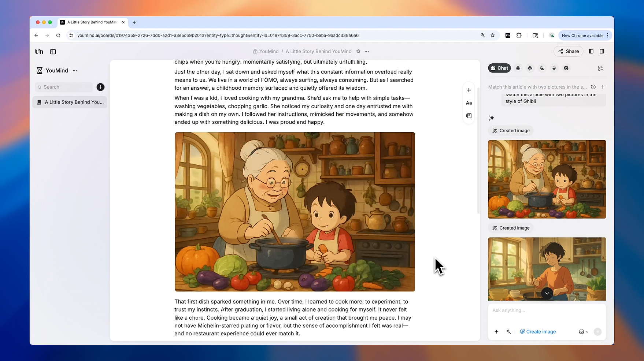Open a new browser tab with plus
Screen dimensions: 644x361
pos(134,22)
